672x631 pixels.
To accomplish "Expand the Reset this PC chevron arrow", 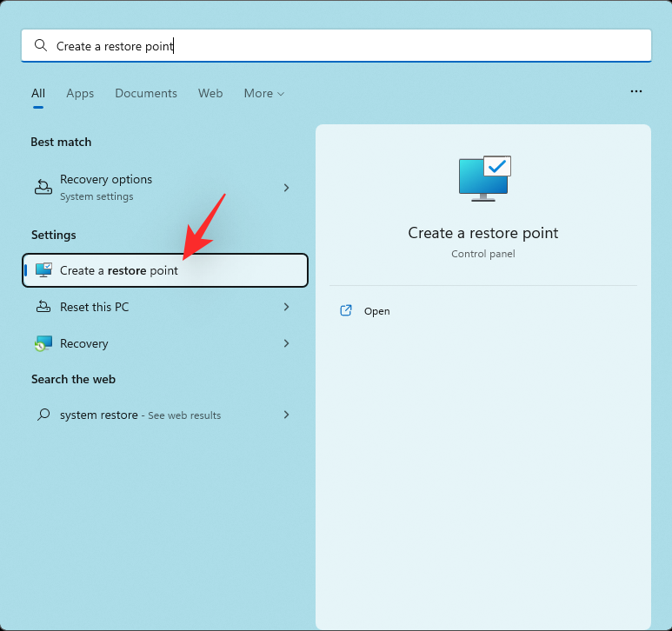I will point(286,307).
